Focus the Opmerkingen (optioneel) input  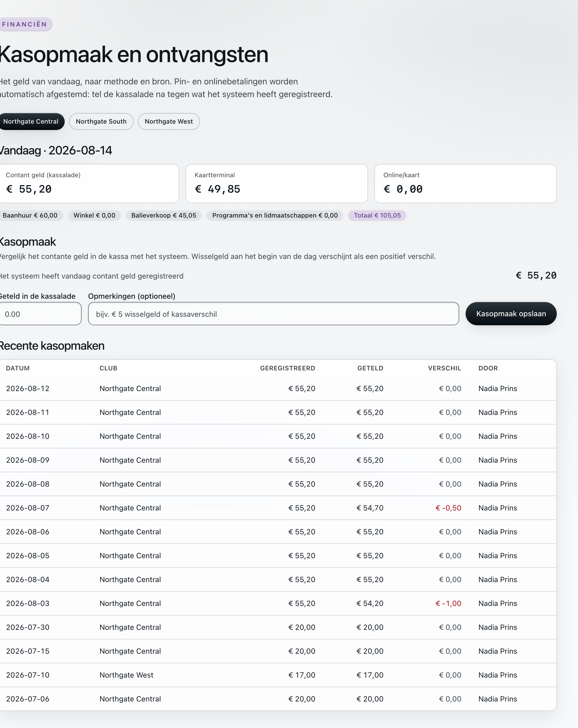pos(273,314)
